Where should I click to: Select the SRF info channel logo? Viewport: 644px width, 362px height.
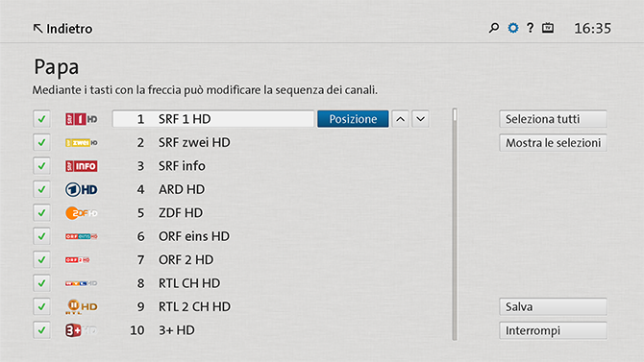pyautogui.click(x=82, y=166)
